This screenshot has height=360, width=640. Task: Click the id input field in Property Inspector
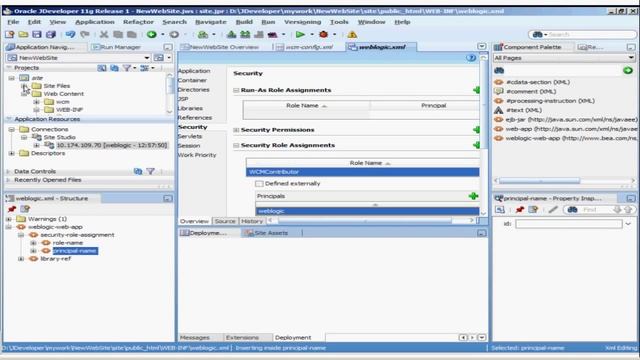pyautogui.click(x=569, y=224)
